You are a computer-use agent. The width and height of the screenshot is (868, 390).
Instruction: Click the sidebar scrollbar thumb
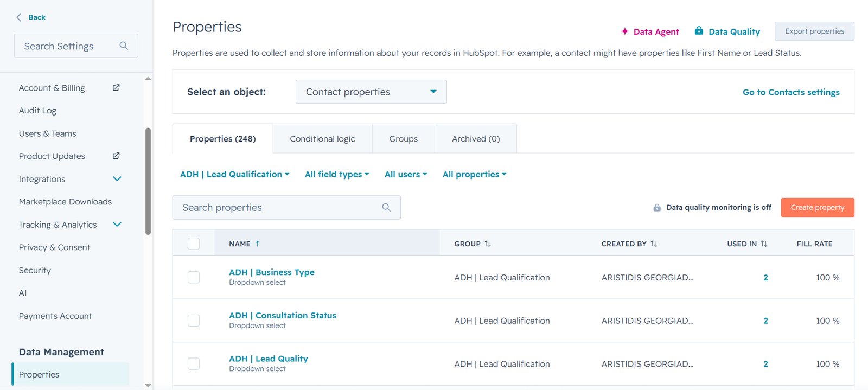tap(148, 181)
